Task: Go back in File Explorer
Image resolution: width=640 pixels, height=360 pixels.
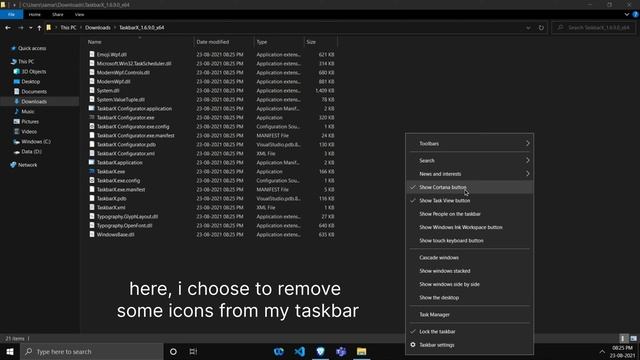Action: click(x=8, y=28)
